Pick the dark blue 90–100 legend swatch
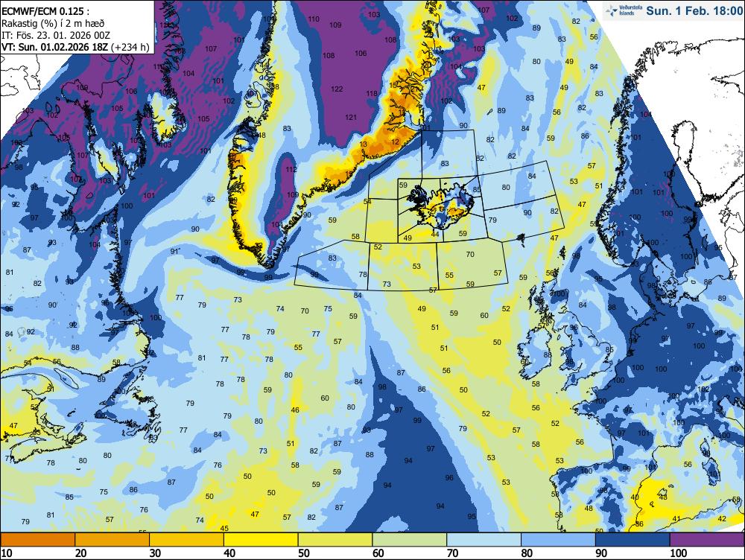The width and height of the screenshot is (745, 560). pyautogui.click(x=633, y=540)
